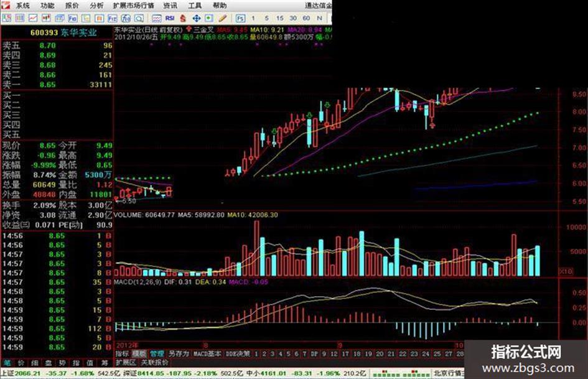The image size is (588, 379).
Task: Select the RSI indicator icon
Action: 170,17
